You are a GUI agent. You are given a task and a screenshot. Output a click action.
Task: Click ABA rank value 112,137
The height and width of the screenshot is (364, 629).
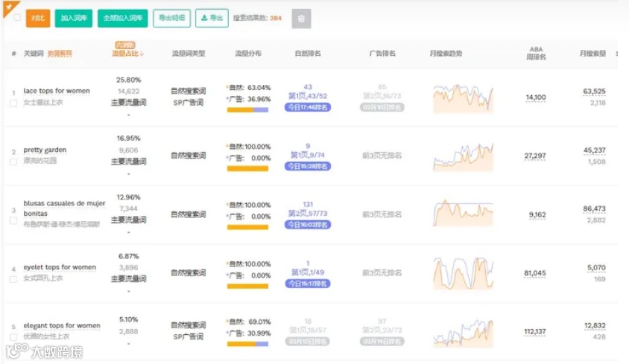pos(535,332)
